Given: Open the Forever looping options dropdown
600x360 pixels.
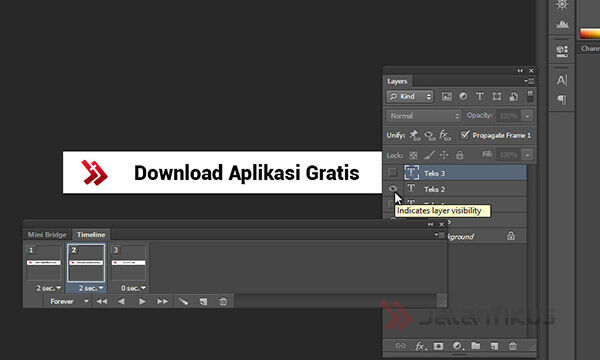Looking at the screenshot, I should [69, 301].
